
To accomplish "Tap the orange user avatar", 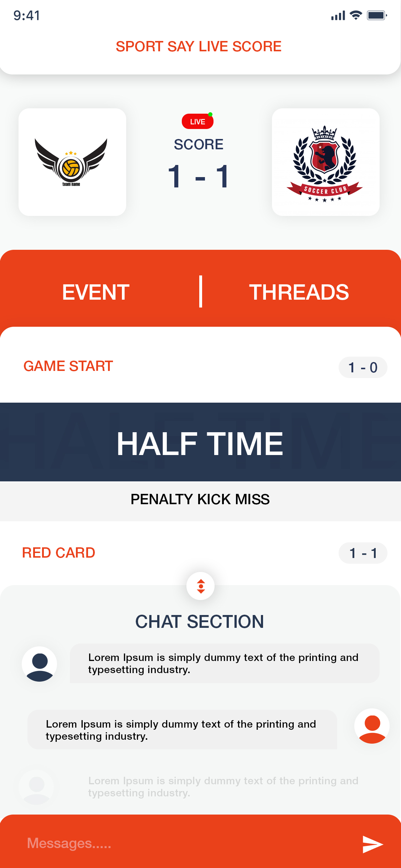I will click(372, 726).
